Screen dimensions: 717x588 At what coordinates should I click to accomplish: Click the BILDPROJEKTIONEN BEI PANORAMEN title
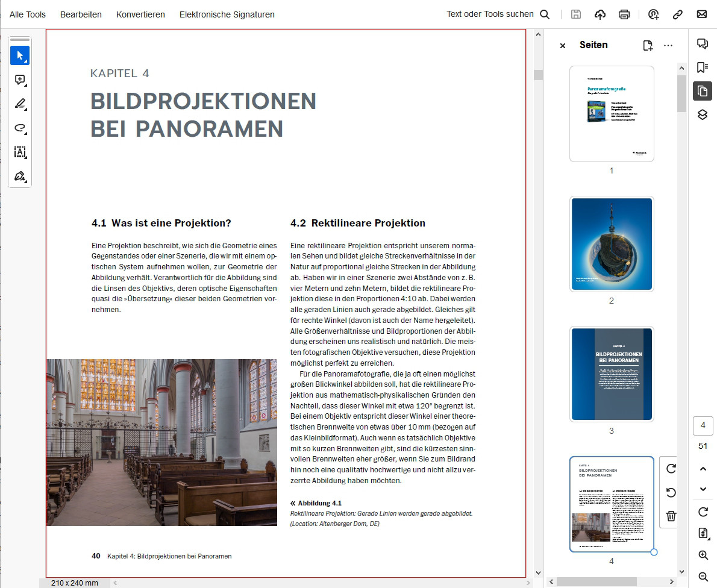click(204, 114)
